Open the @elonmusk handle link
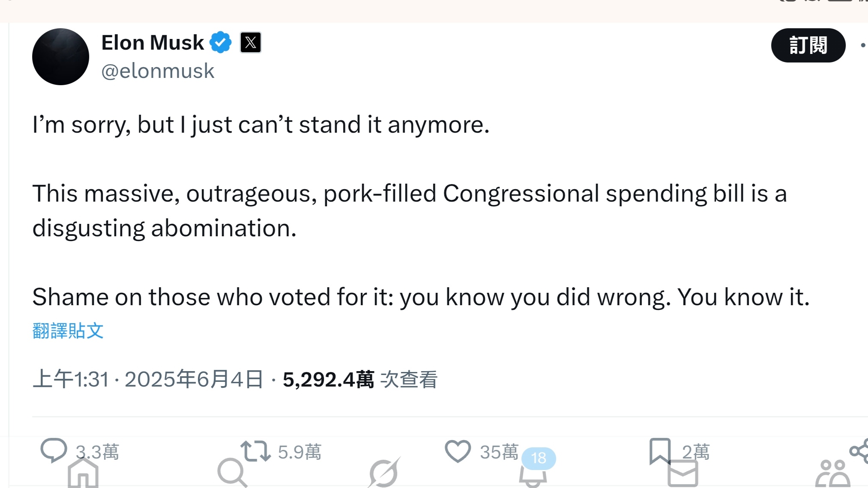This screenshot has width=868, height=488. pyautogui.click(x=158, y=71)
